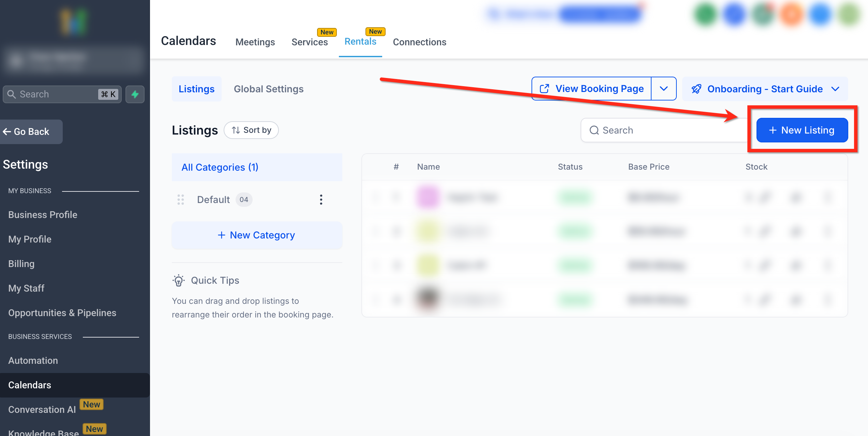Click the pink thumbnail of first listing
The image size is (868, 436).
(x=428, y=197)
